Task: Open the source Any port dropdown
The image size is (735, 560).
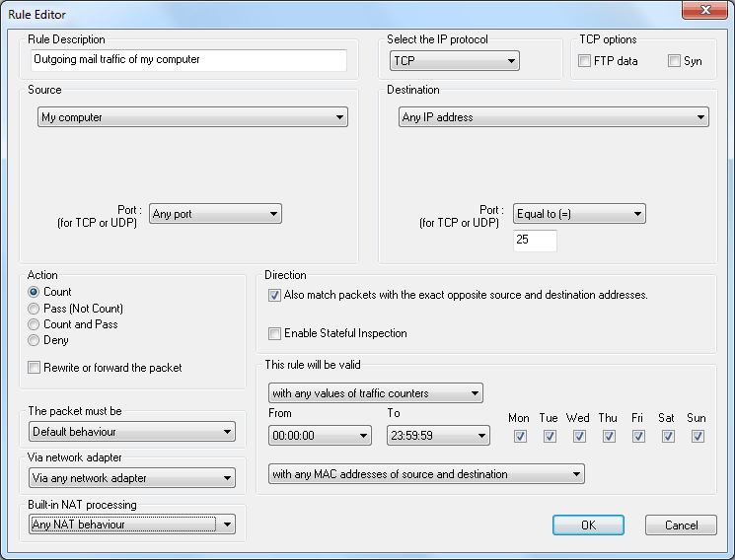Action: tap(215, 214)
